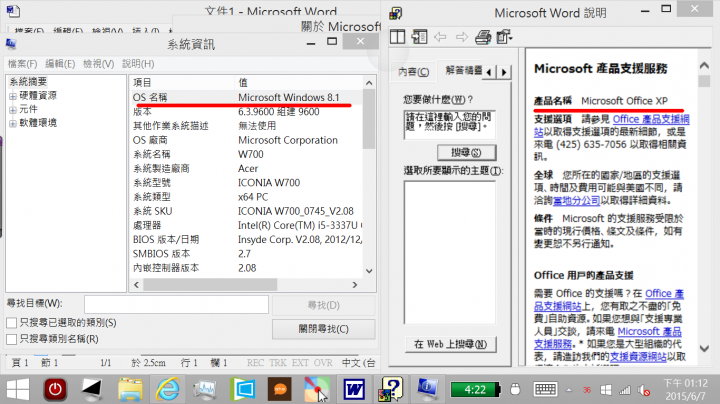Screen dimensions: 720x404
Task: Check 只搜尋類別名稱(R) checkbox
Action: coord(12,339)
